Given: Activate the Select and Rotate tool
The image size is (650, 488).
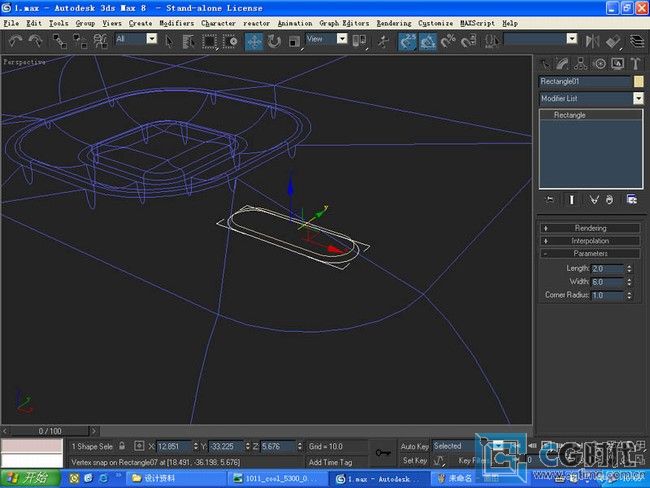Looking at the screenshot, I should click(274, 41).
